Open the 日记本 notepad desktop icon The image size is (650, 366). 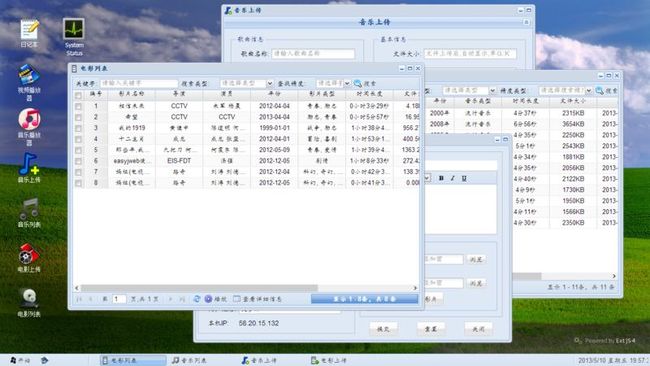[29, 33]
